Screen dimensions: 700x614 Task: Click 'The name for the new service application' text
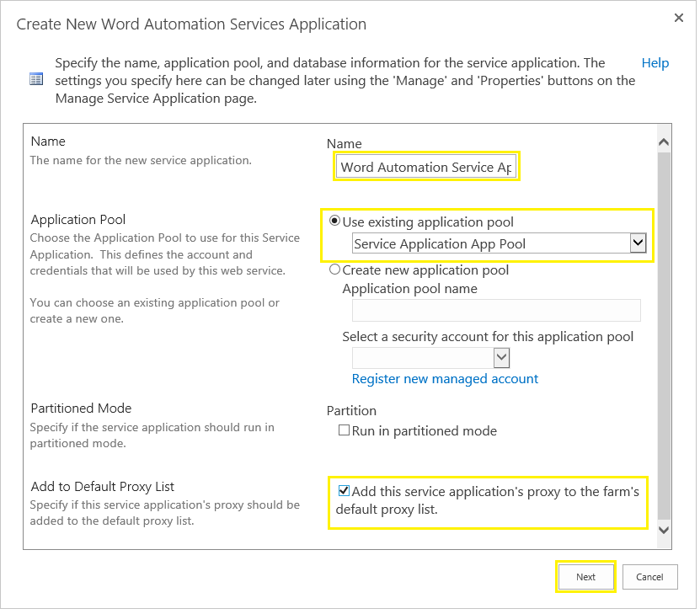point(141,160)
